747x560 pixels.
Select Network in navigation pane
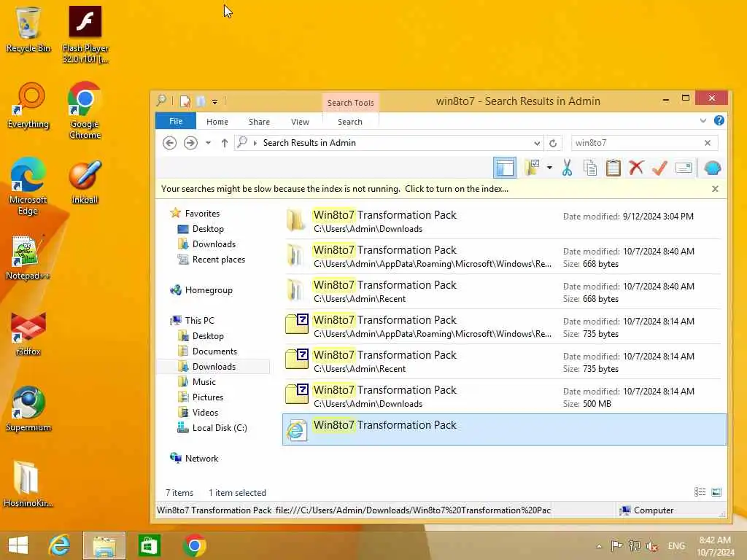(x=194, y=458)
